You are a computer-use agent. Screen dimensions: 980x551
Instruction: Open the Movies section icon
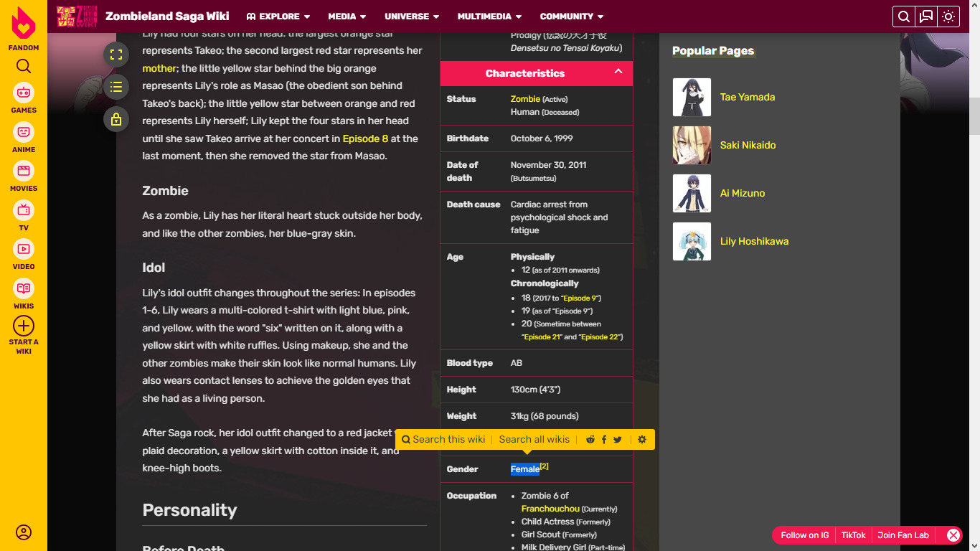[24, 171]
